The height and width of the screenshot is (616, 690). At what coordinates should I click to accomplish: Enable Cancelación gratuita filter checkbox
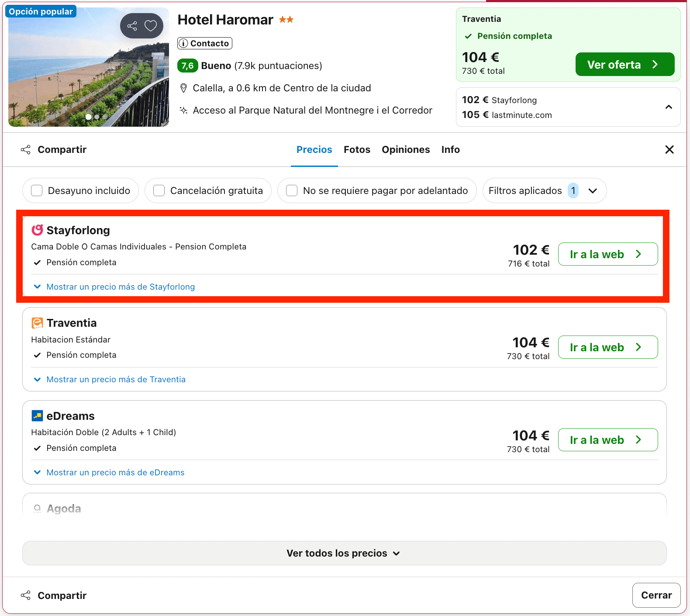click(159, 190)
